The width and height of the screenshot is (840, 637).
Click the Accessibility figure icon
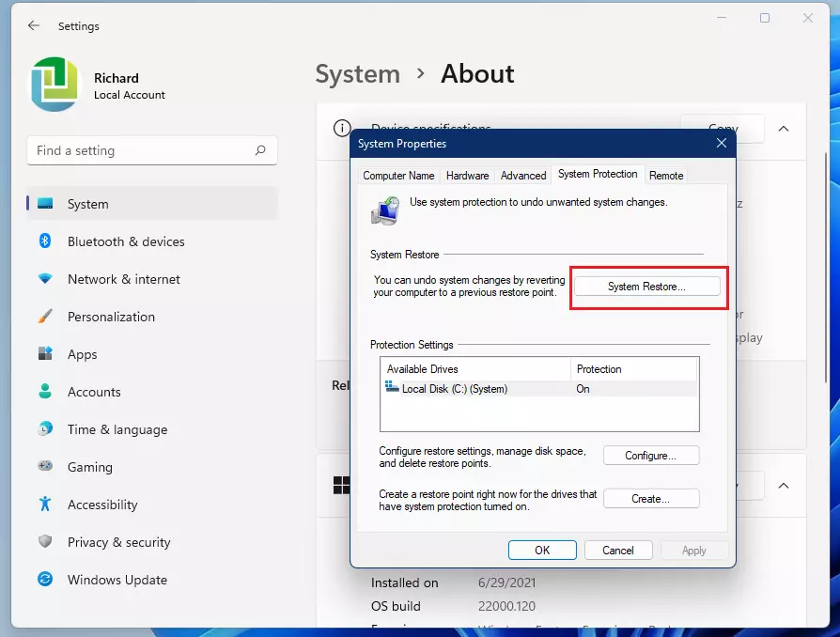[x=45, y=504]
